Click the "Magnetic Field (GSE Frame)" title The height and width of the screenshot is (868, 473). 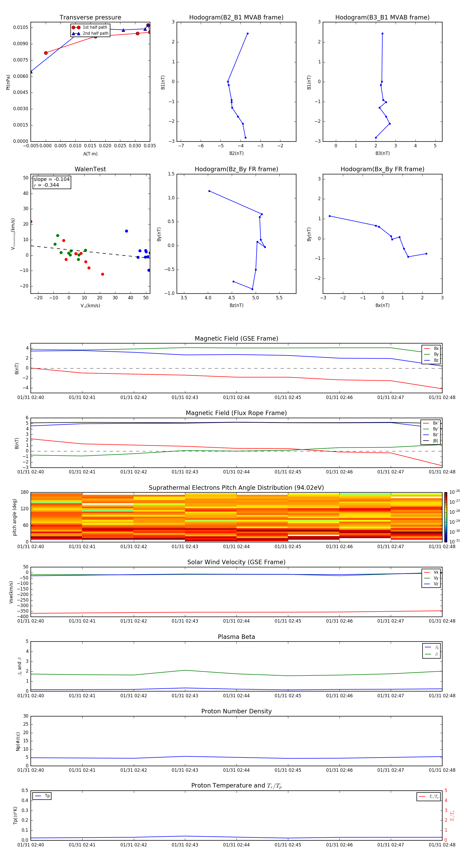click(x=236, y=339)
